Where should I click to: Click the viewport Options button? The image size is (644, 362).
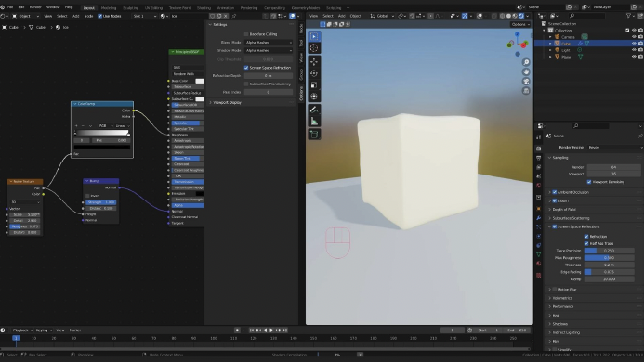520,24
